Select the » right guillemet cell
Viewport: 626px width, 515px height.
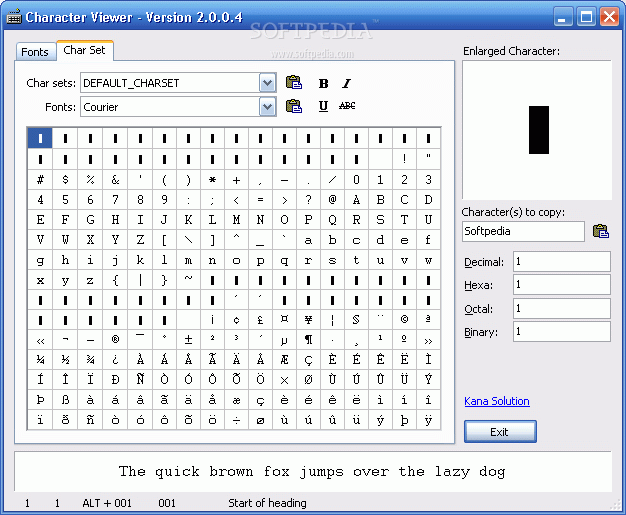pos(428,340)
